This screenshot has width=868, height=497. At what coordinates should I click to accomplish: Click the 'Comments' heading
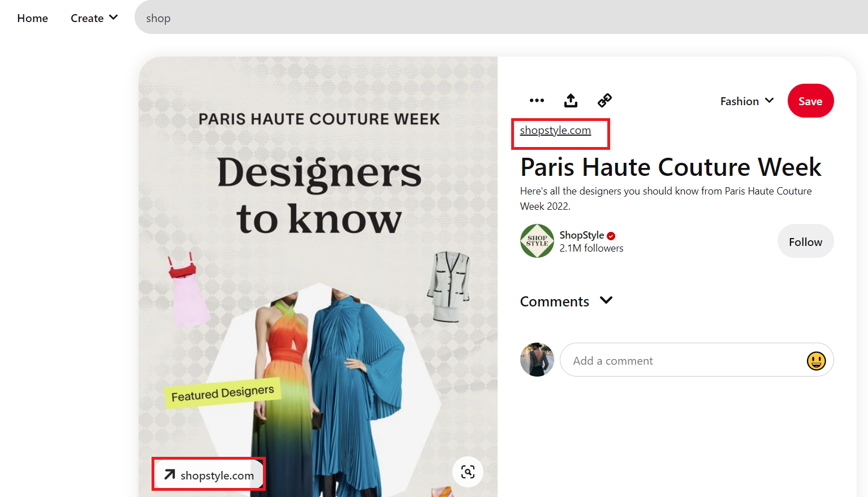tap(554, 301)
